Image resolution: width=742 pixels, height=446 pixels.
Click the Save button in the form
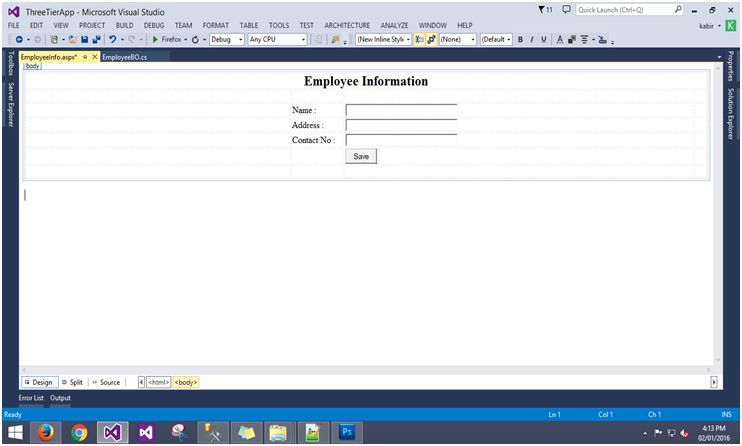pyautogui.click(x=361, y=156)
